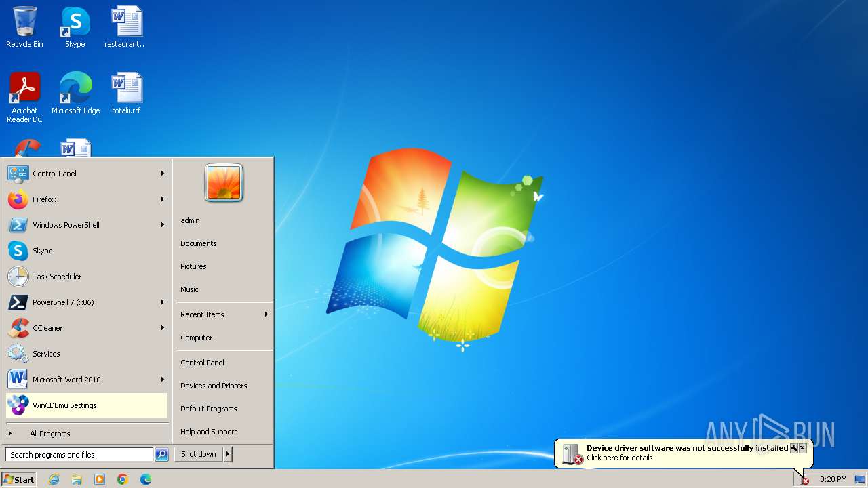
Task: Launch Microsoft Edge from taskbar
Action: coord(146,479)
